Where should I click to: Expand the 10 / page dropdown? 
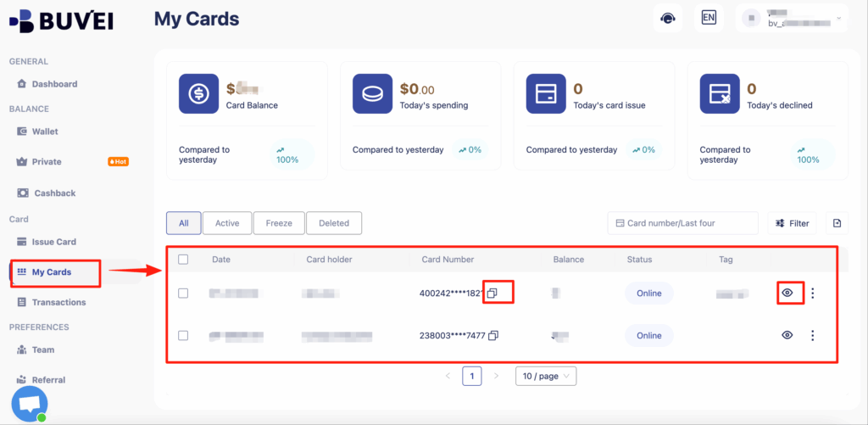(x=545, y=376)
